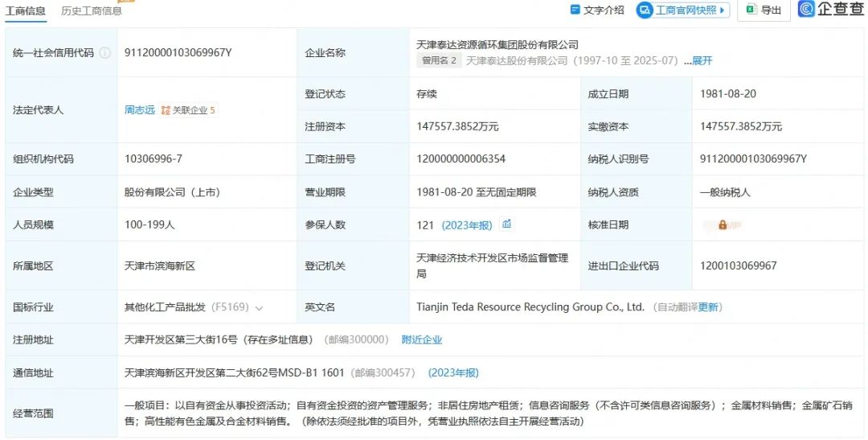Image resolution: width=868 pixels, height=440 pixels.
Task: Click registered address 天津开发区第三大街16号
Action: 181,339
